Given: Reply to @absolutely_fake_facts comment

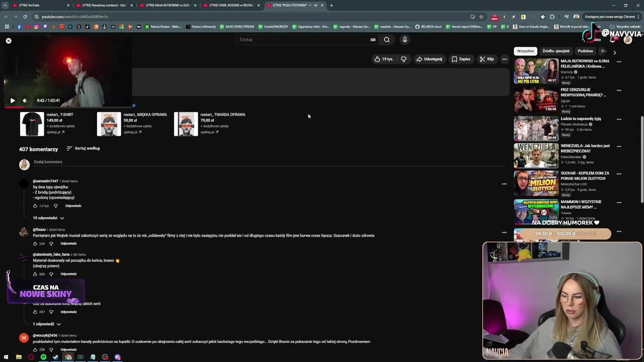Looking at the screenshot, I should pos(68,274).
